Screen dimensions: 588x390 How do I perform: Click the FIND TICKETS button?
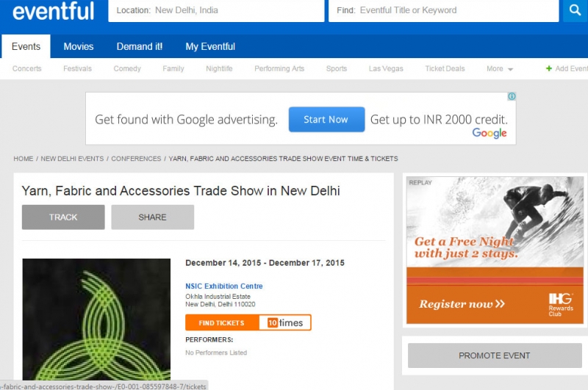(x=222, y=322)
